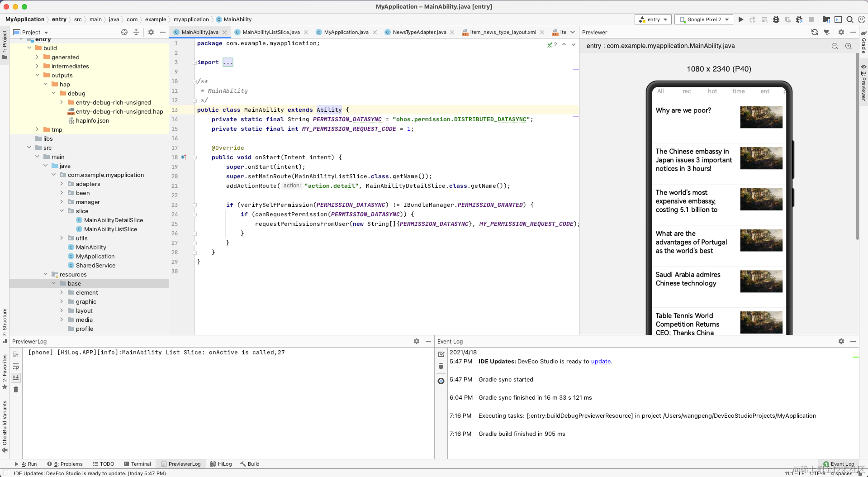This screenshot has width=868, height=477.
Task: Toggle soft-wrap in PreviewerLog
Action: click(16, 366)
